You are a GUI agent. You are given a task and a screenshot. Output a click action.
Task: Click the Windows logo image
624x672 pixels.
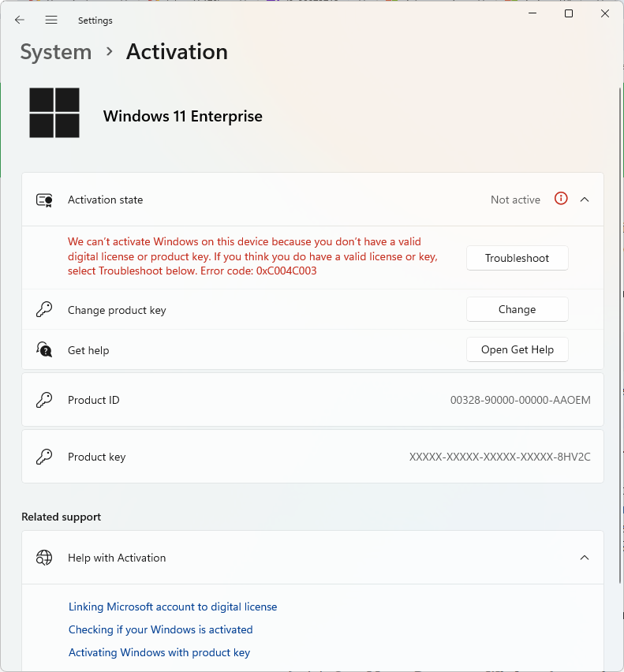[54, 113]
